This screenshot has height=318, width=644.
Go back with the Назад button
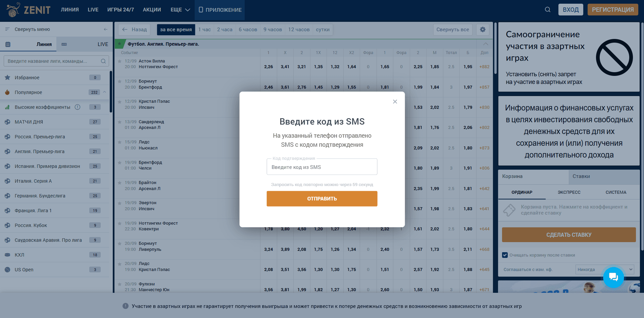[x=135, y=30]
